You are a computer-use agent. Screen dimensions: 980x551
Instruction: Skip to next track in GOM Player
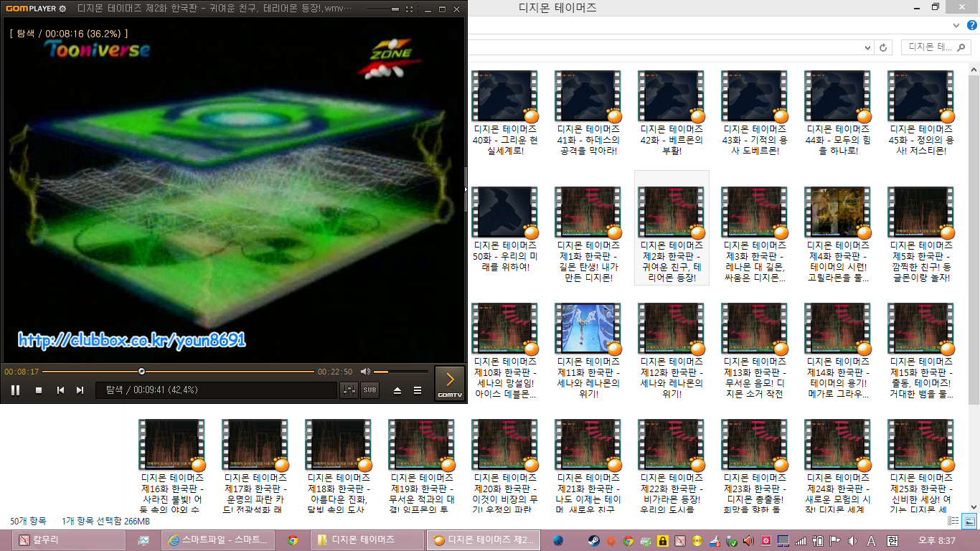pos(80,390)
